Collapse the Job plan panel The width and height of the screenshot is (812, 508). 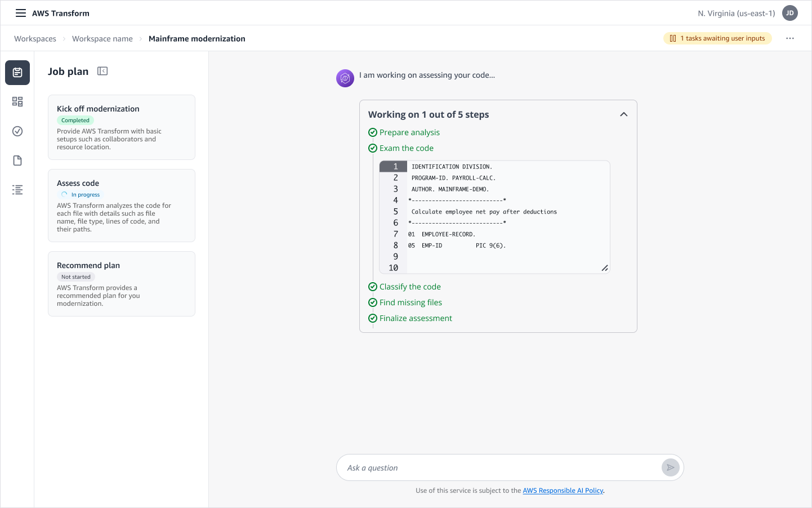(102, 71)
